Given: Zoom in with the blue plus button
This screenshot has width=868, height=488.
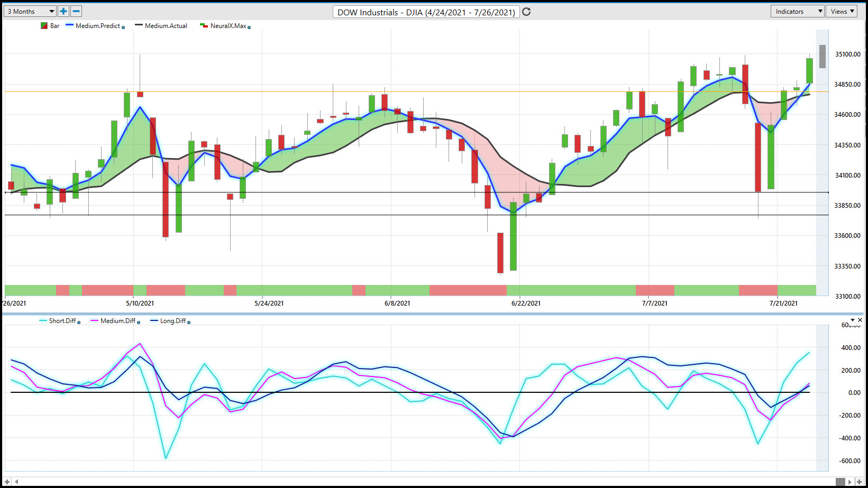Looking at the screenshot, I should (63, 11).
